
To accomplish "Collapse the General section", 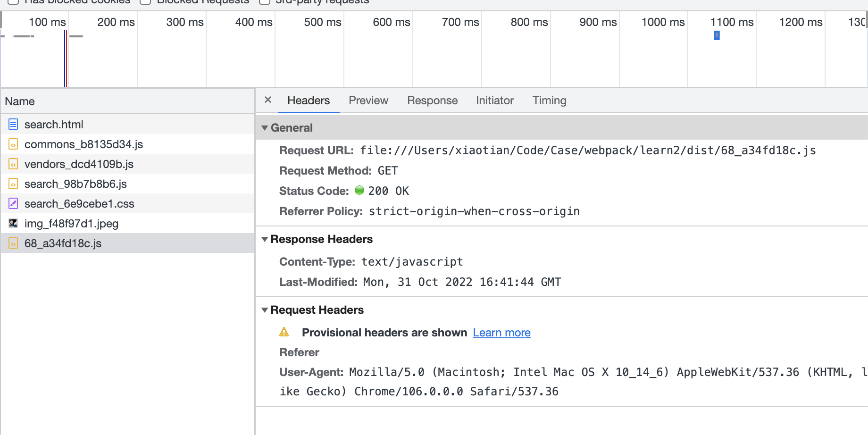I will coord(265,128).
